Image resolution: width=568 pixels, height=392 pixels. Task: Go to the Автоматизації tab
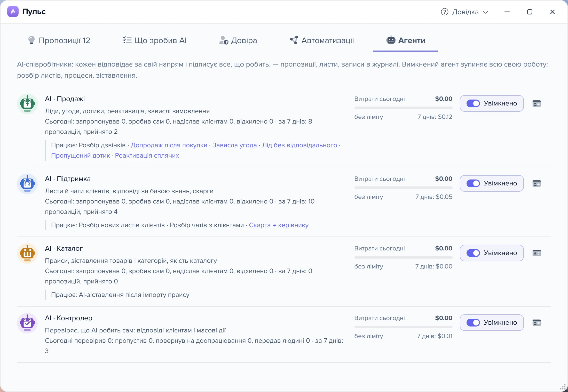tap(322, 40)
